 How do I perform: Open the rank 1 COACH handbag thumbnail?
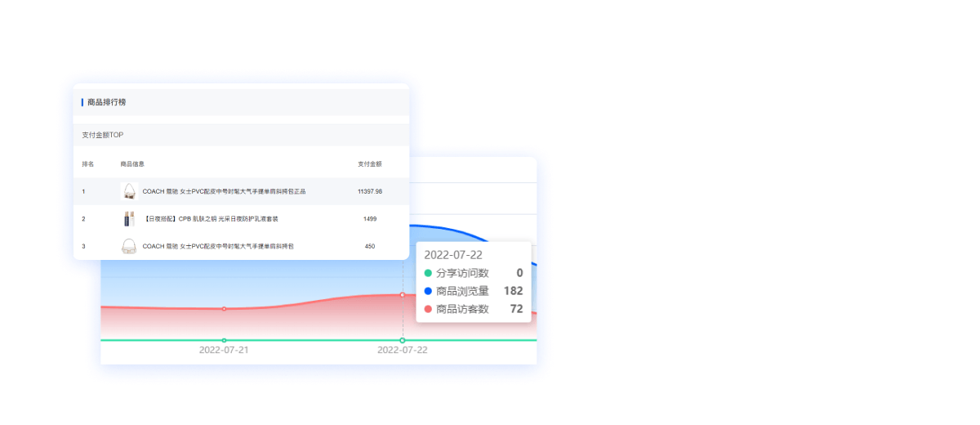(x=129, y=191)
